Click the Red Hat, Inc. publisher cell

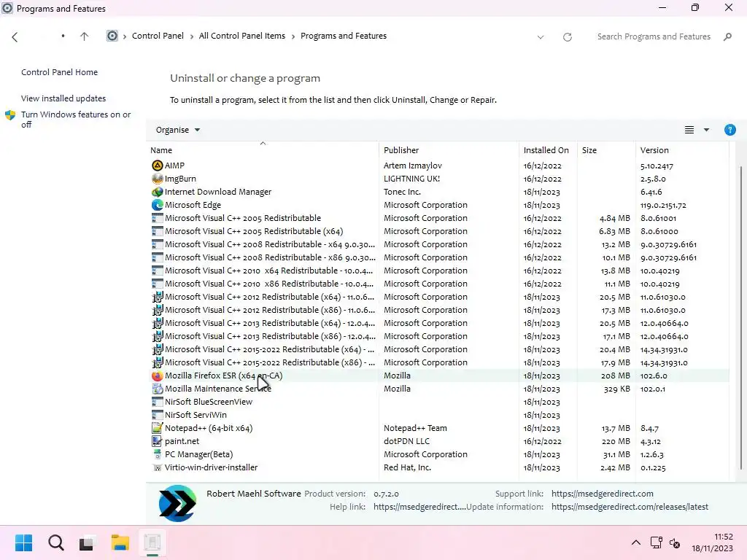(x=407, y=467)
